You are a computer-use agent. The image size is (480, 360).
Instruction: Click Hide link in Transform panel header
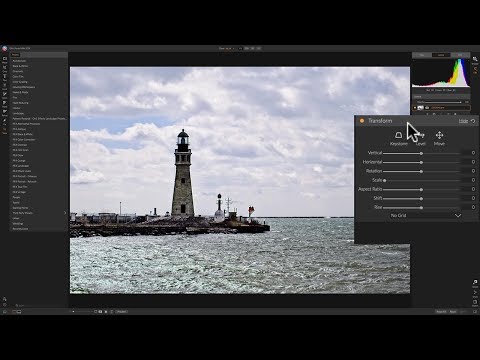463,121
